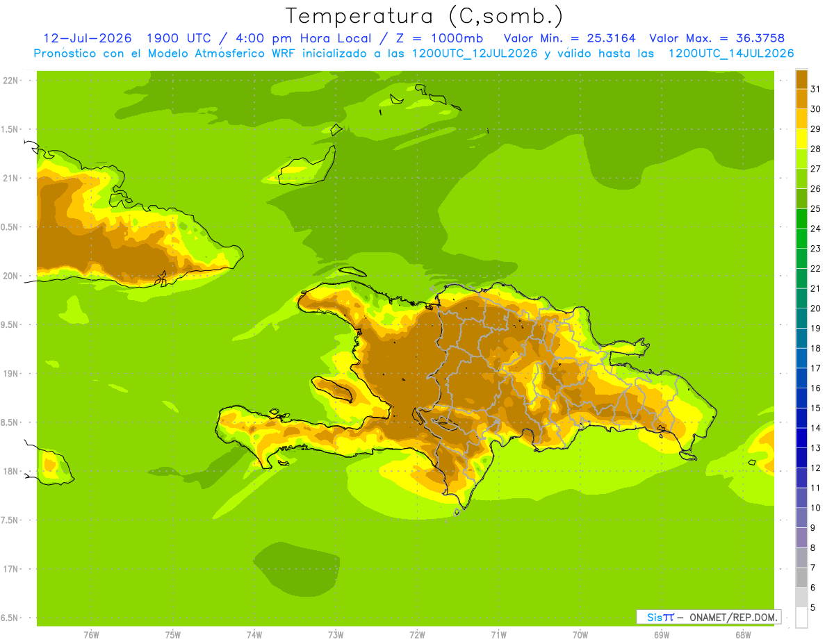
Task: Click the "9.5N" latitude label
Action: point(10,324)
